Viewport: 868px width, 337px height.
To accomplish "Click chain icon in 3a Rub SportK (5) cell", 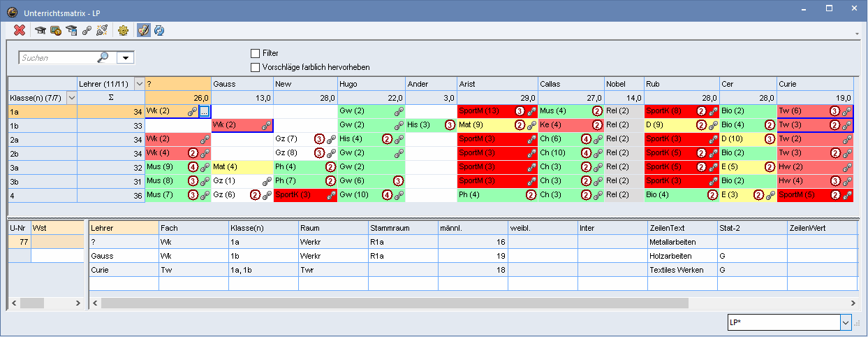I will (713, 167).
